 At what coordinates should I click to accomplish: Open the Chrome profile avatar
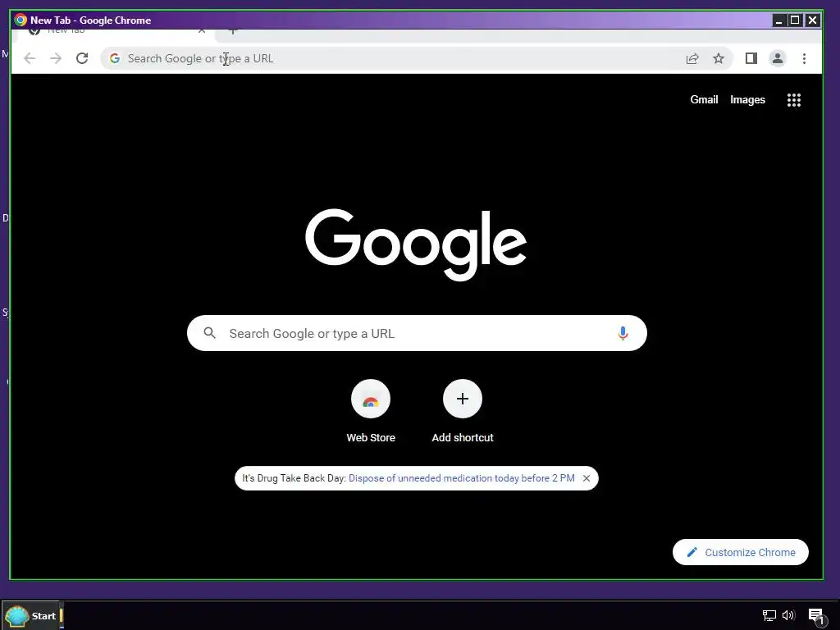[x=778, y=58]
